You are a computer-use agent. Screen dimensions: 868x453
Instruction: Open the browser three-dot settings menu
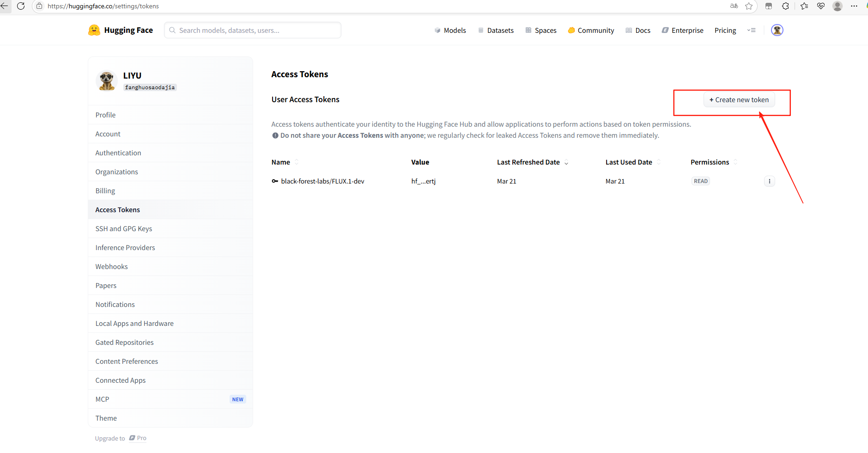[854, 6]
